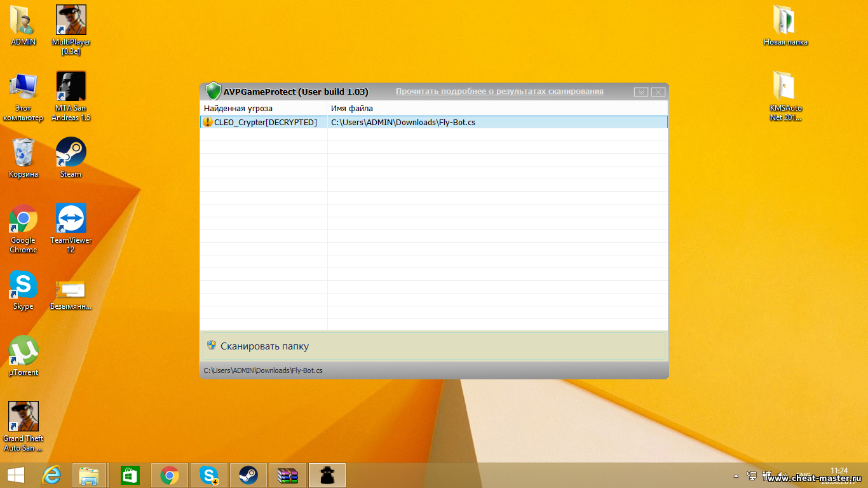
Task: Click the WinRAR icon in the taskbar
Action: (x=288, y=475)
